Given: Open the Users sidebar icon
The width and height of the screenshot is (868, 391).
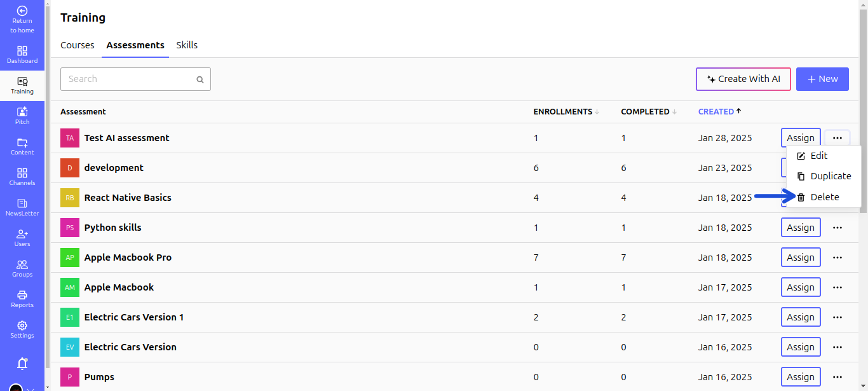Looking at the screenshot, I should tap(22, 238).
